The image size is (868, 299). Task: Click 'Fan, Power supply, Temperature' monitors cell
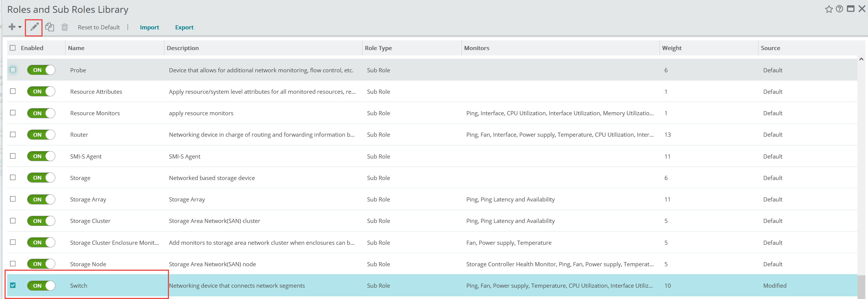[509, 243]
